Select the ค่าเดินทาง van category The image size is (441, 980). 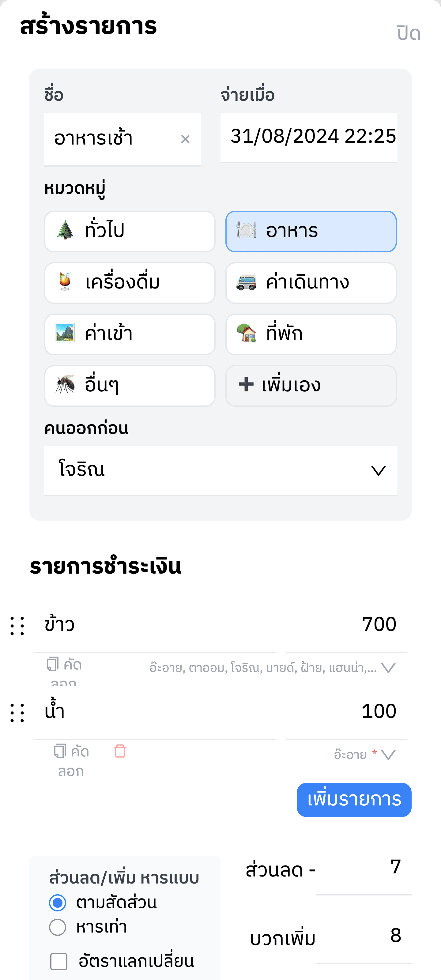[311, 283]
